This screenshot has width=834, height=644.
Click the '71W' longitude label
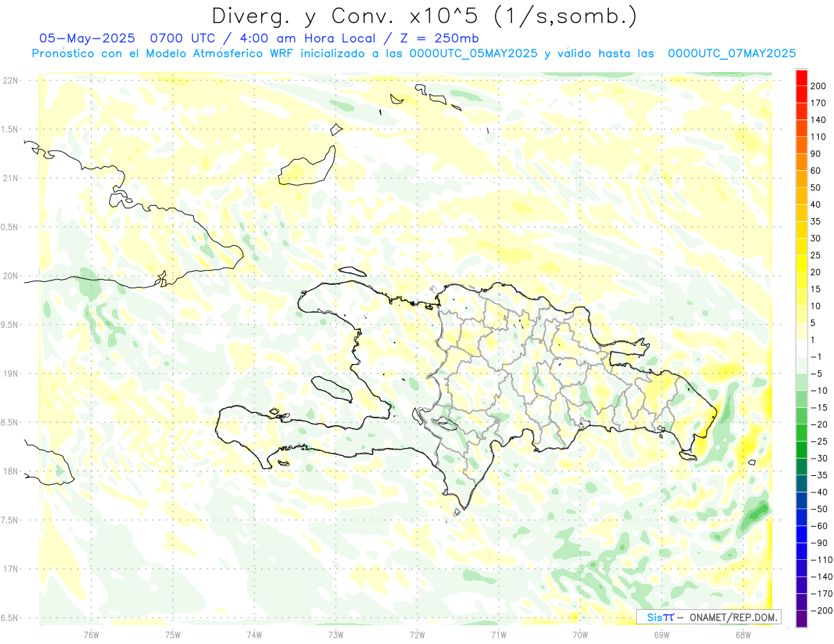coord(498,634)
